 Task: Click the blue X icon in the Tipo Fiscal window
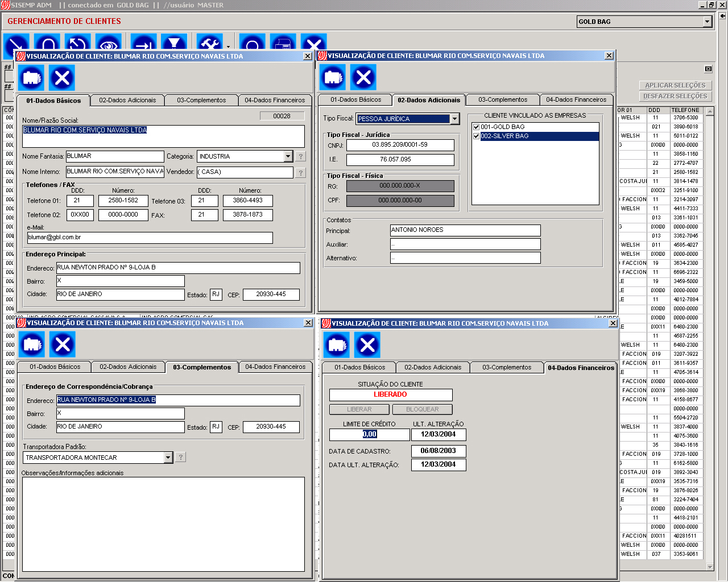[363, 77]
